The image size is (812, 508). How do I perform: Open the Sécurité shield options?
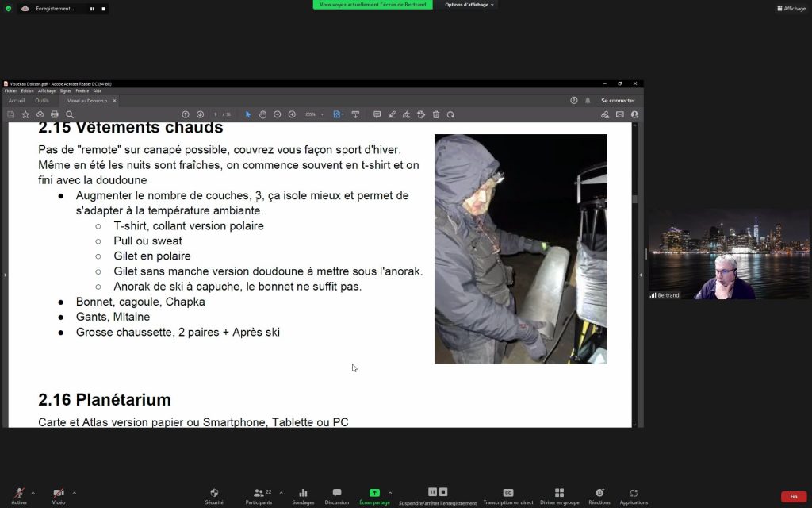pos(214,495)
